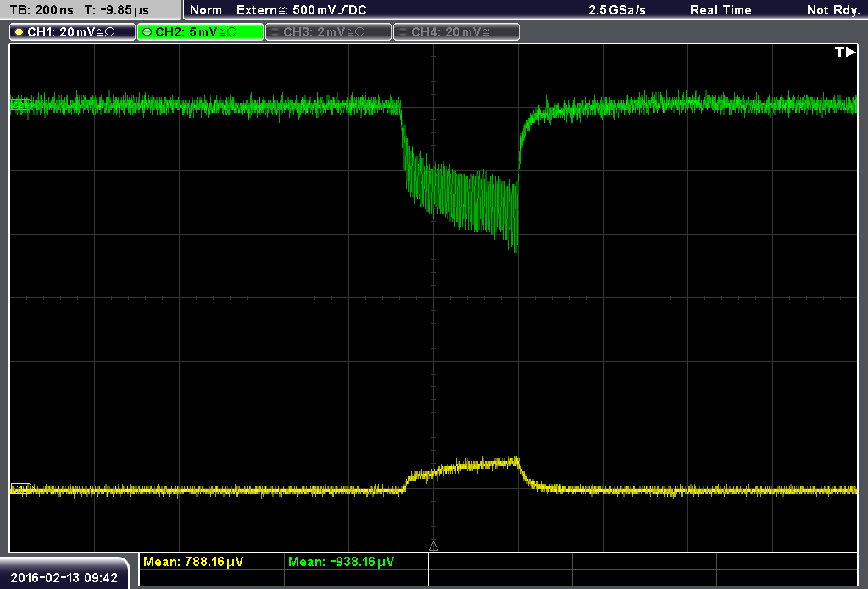Click the CH2 ground level marker

[x=20, y=104]
